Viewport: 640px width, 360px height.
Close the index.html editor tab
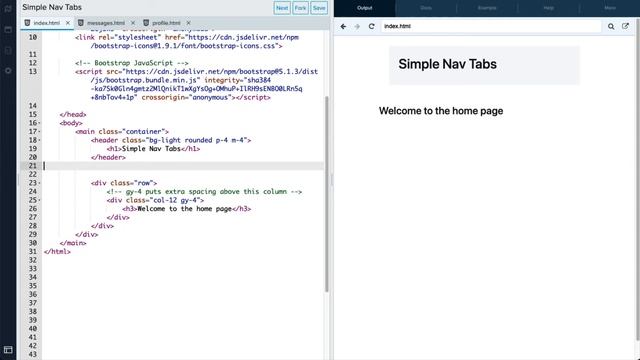coord(68,23)
